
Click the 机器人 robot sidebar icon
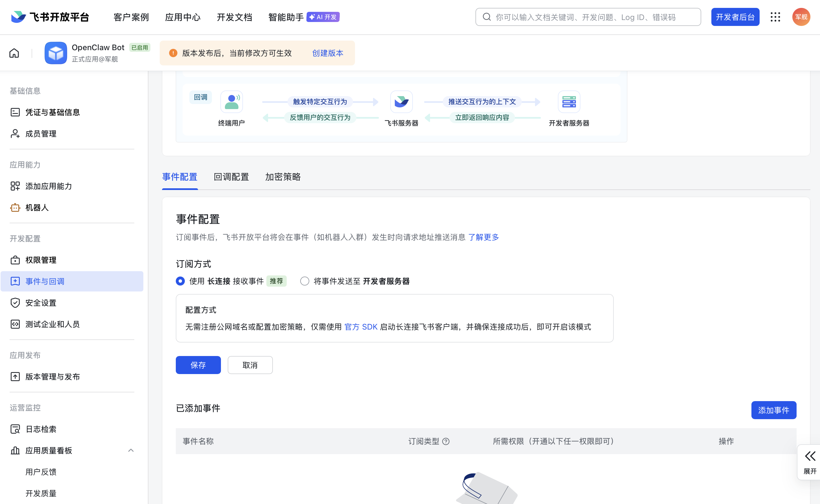15,208
